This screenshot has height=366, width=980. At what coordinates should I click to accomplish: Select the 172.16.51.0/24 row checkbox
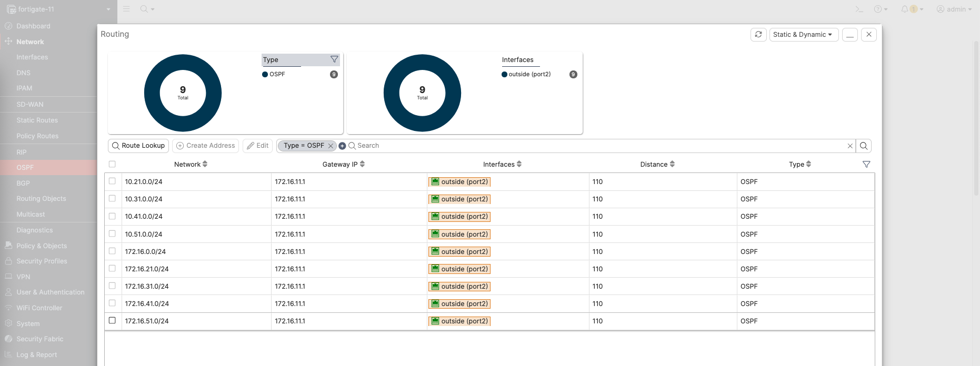(x=112, y=321)
